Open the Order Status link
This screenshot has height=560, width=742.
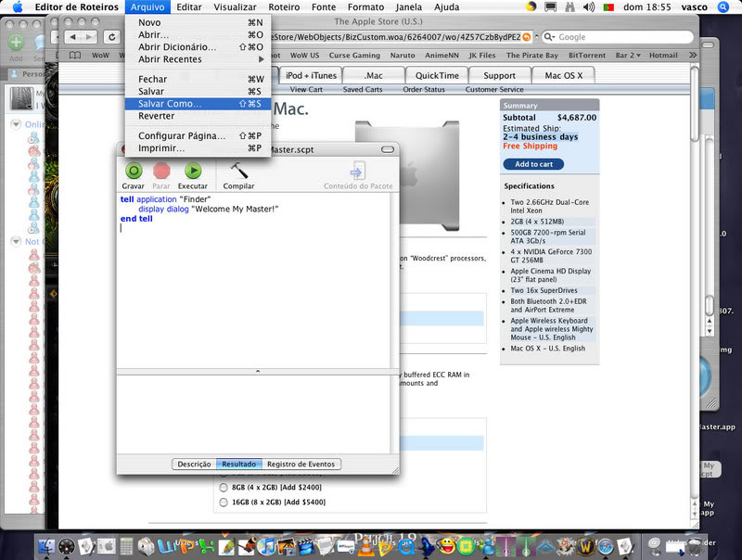[424, 89]
